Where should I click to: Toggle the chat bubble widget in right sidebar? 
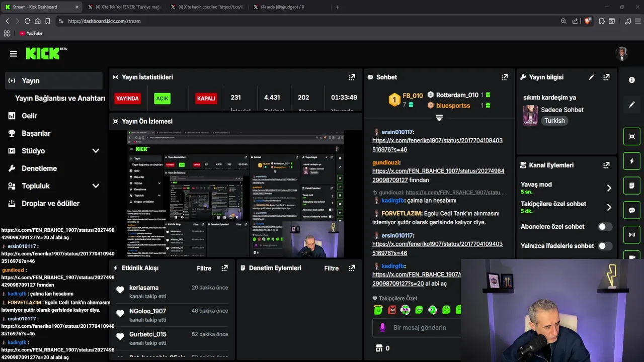click(632, 210)
